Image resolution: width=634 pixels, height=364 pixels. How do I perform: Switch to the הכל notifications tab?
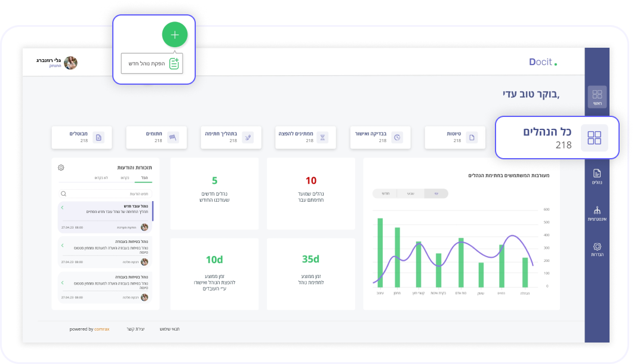pyautogui.click(x=144, y=178)
